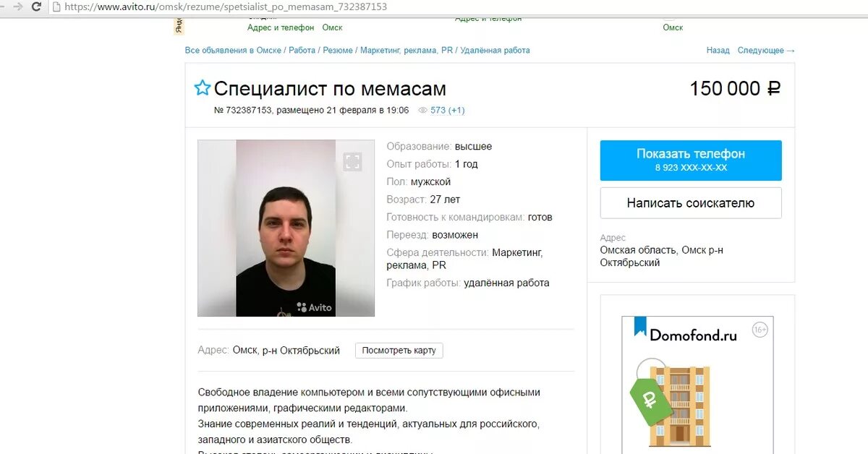Add résumé to favorites with star icon
The height and width of the screenshot is (454, 868).
pos(203,88)
